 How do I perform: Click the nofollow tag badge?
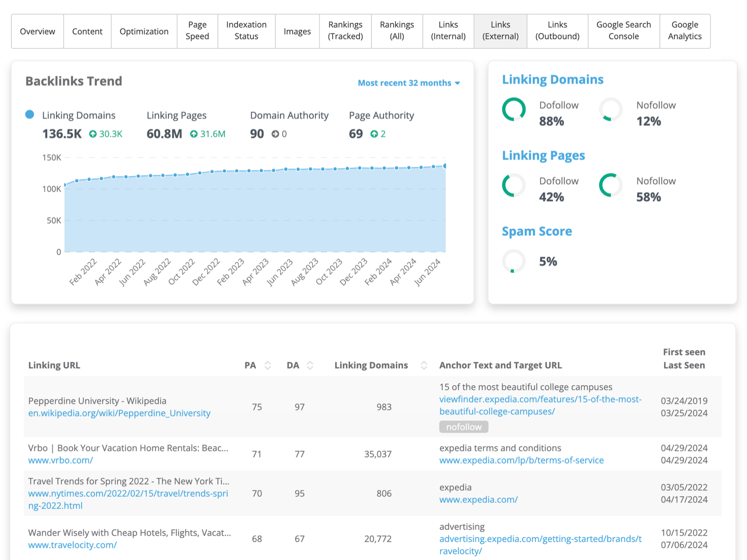coord(464,427)
